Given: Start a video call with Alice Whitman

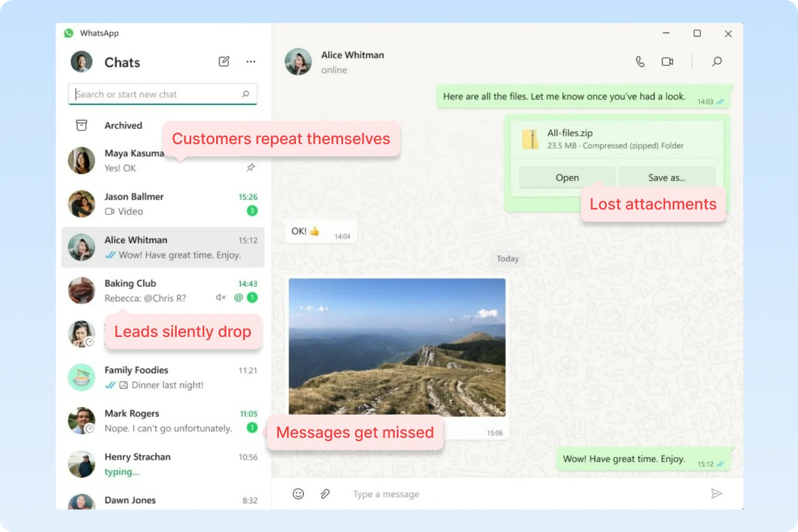Looking at the screenshot, I should [667, 62].
